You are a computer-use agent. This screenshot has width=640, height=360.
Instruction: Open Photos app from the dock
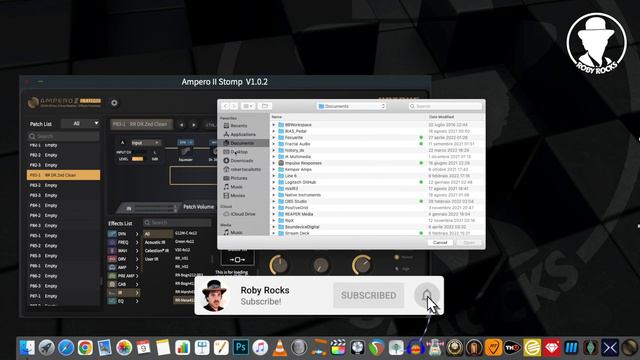coord(124,348)
